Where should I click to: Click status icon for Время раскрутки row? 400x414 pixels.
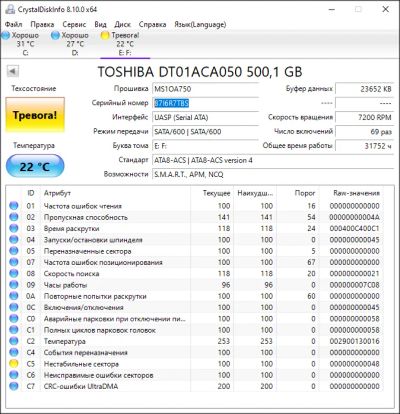tap(14, 228)
